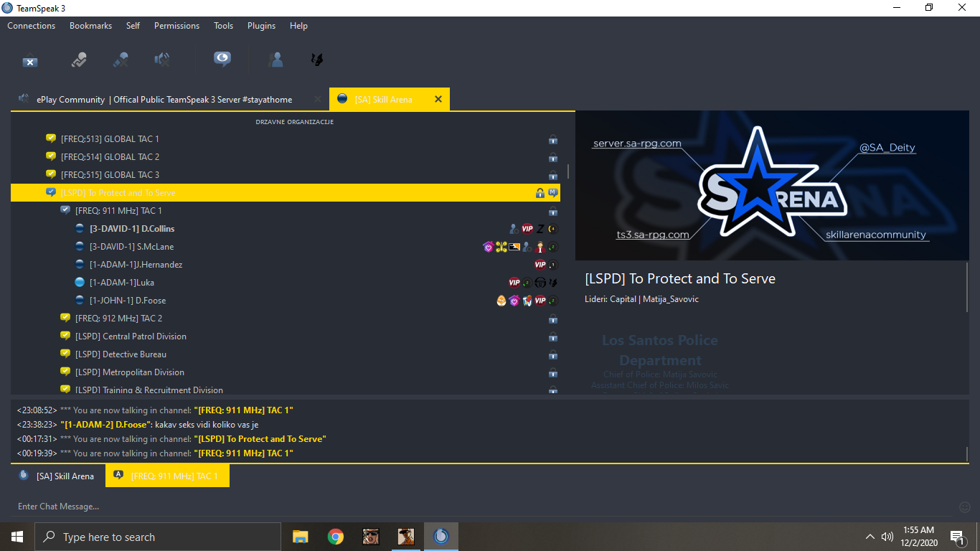Mute microphone using the toolbar icon
Viewport: 980px width, 551px height.
tap(121, 60)
